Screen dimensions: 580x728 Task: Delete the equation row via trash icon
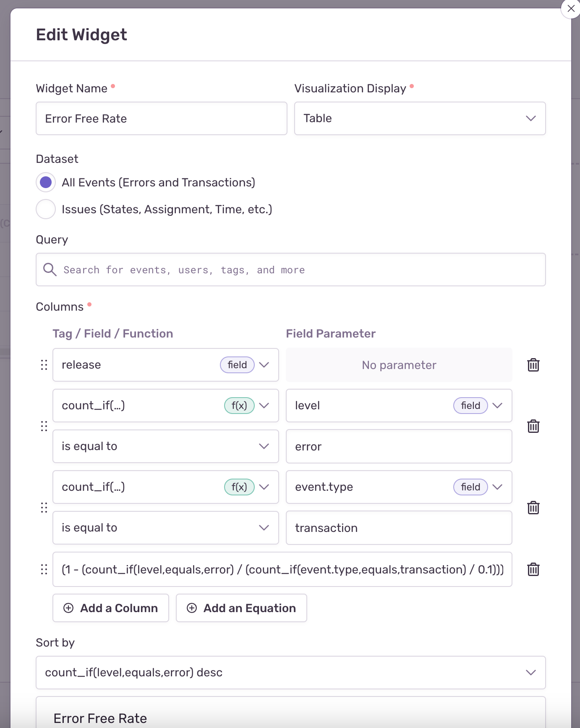click(533, 569)
